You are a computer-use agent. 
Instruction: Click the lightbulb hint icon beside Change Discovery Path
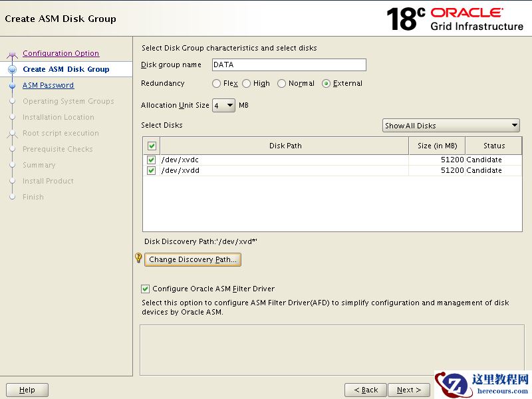click(x=138, y=258)
